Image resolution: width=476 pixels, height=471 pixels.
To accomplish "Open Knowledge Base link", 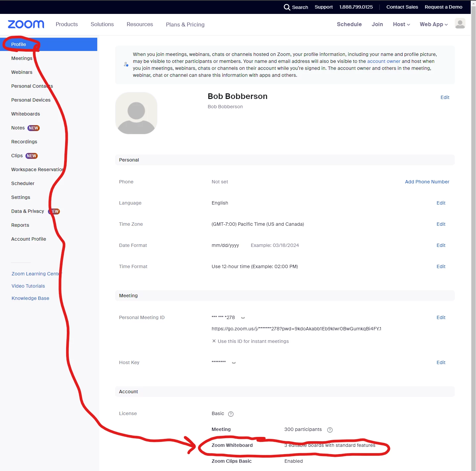I will click(30, 298).
